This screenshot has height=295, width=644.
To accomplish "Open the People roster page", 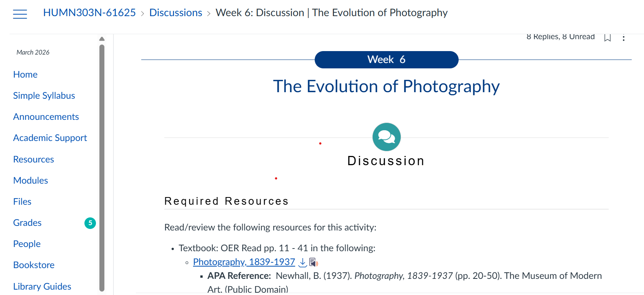I will tap(26, 244).
